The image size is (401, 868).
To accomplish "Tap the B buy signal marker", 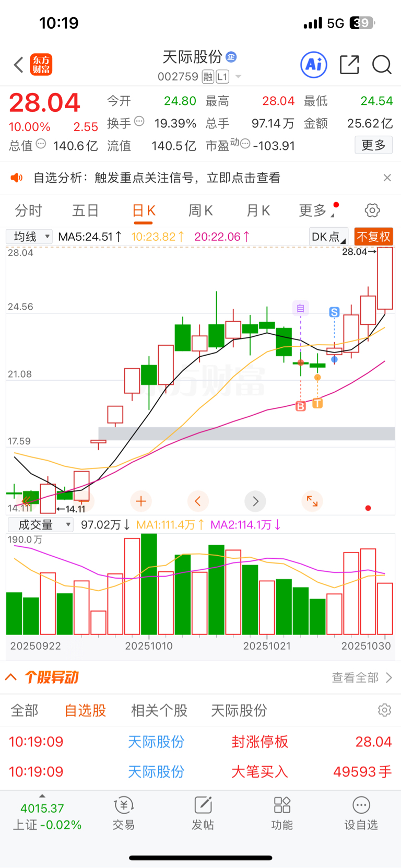I will tap(301, 406).
